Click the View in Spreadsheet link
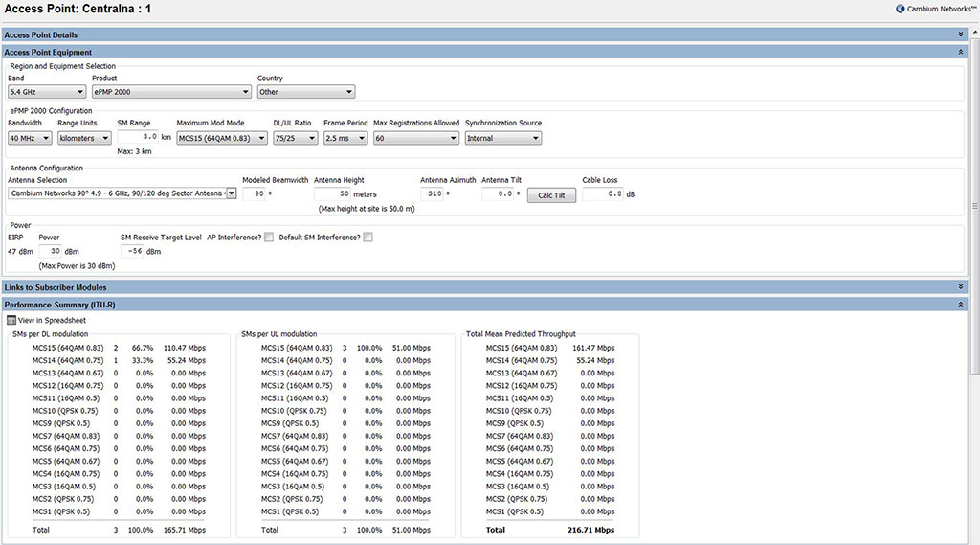 pyautogui.click(x=52, y=320)
